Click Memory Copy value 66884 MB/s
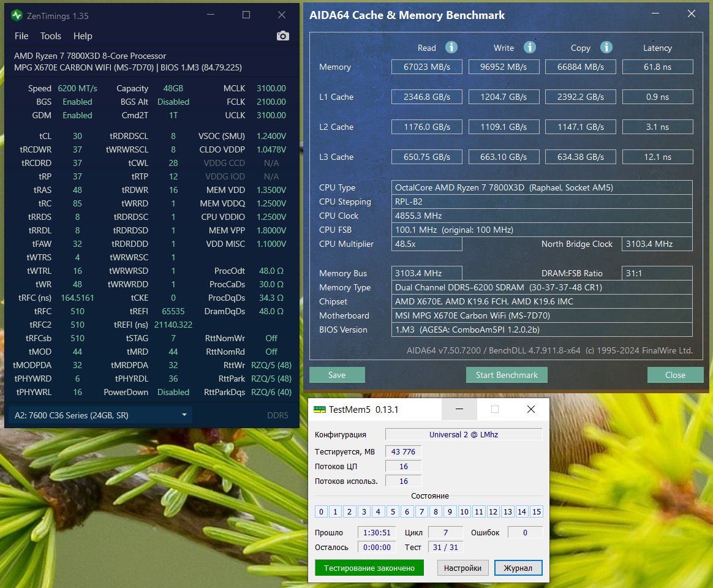713x588 pixels. click(581, 67)
